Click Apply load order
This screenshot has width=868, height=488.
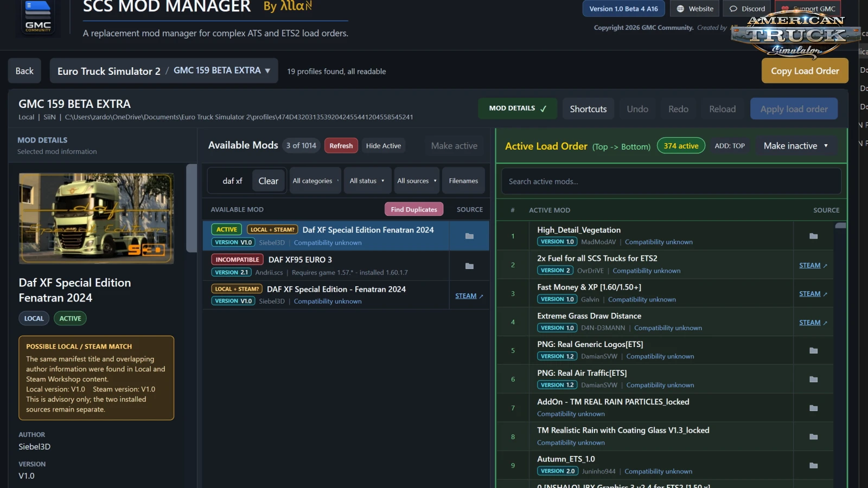coord(794,109)
